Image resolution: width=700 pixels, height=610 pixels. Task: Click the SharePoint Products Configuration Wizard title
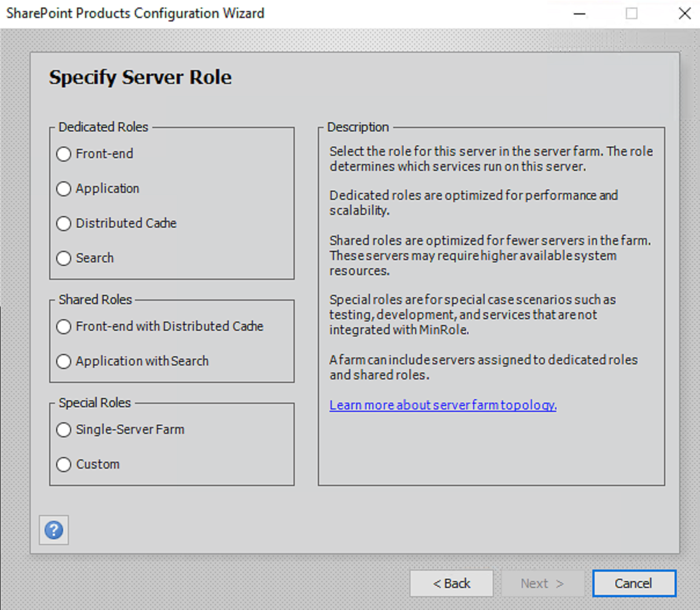click(x=135, y=13)
